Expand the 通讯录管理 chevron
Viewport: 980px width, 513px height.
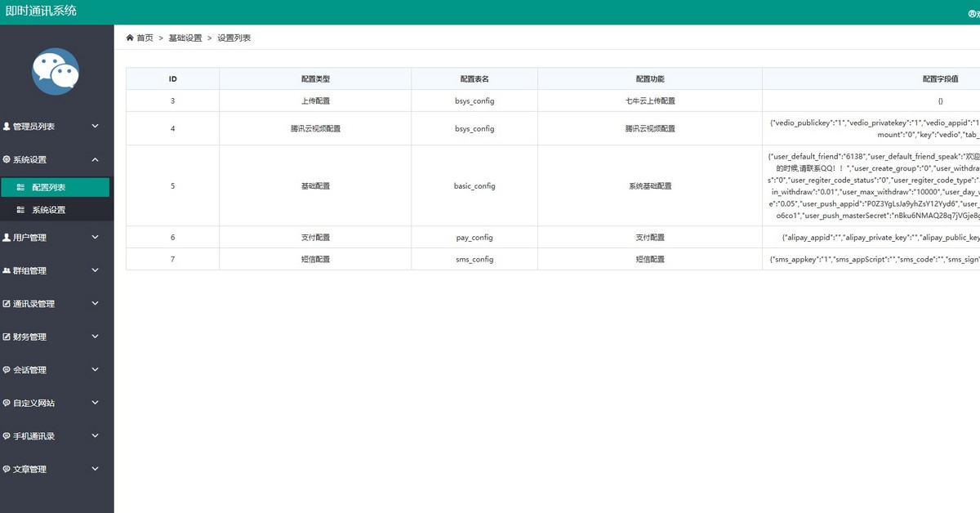95,304
